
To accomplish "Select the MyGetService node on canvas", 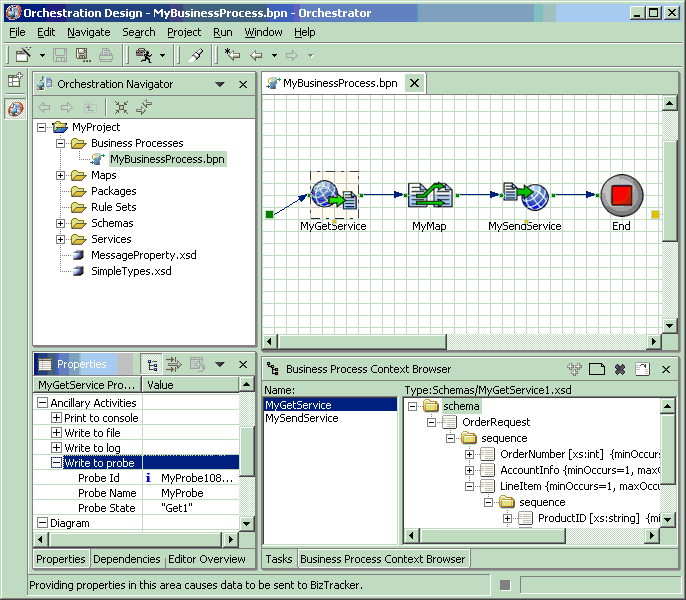I will click(334, 195).
